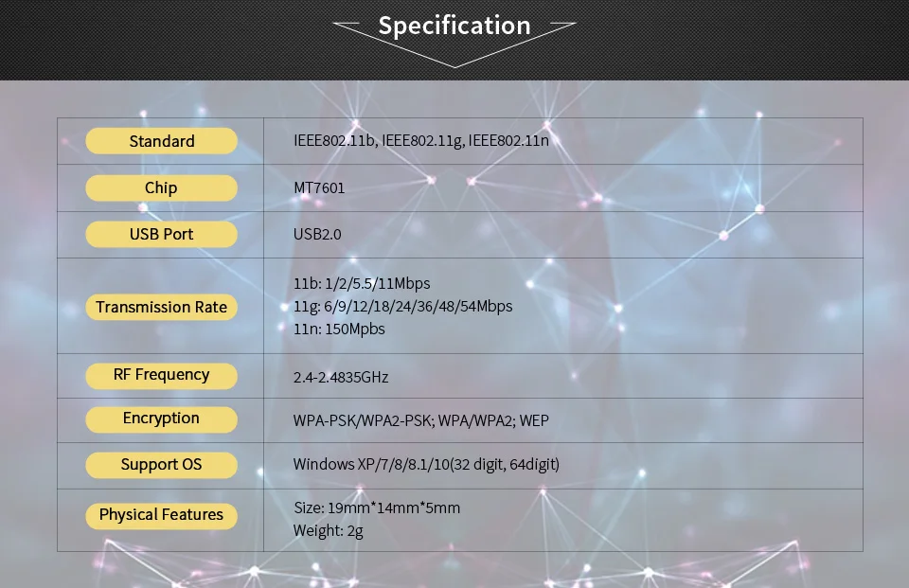Click the Chip label pill

coord(161,187)
